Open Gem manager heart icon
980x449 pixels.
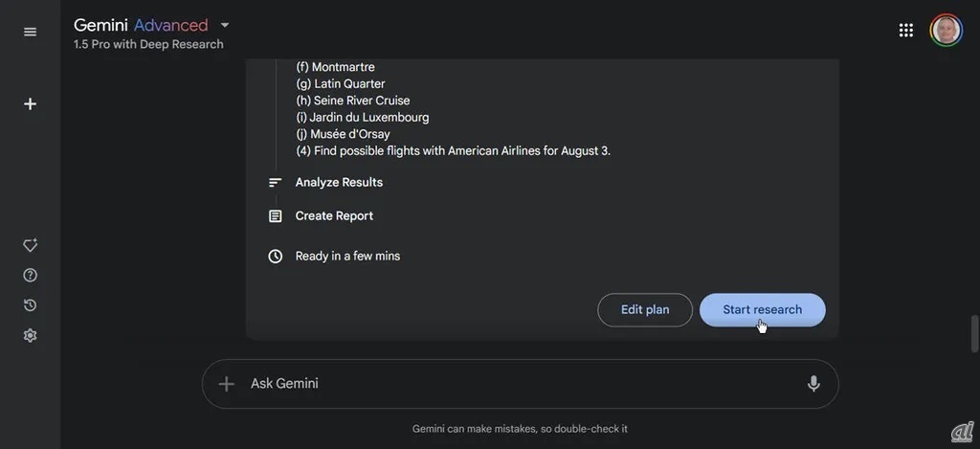click(x=30, y=245)
